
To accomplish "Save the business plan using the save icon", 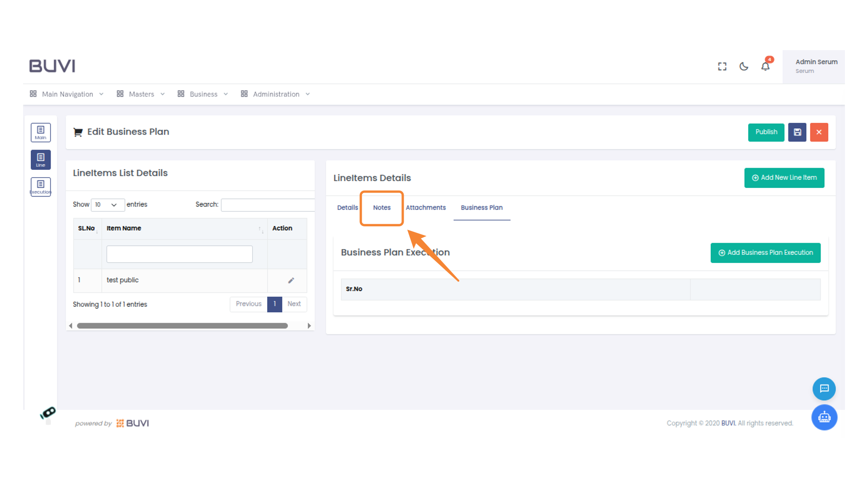I will click(797, 132).
